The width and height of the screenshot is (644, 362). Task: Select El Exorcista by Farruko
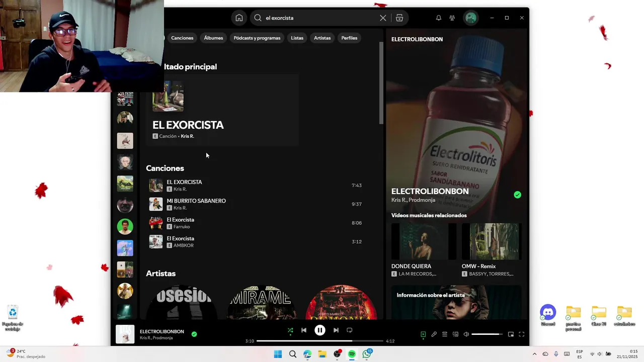tap(257, 223)
